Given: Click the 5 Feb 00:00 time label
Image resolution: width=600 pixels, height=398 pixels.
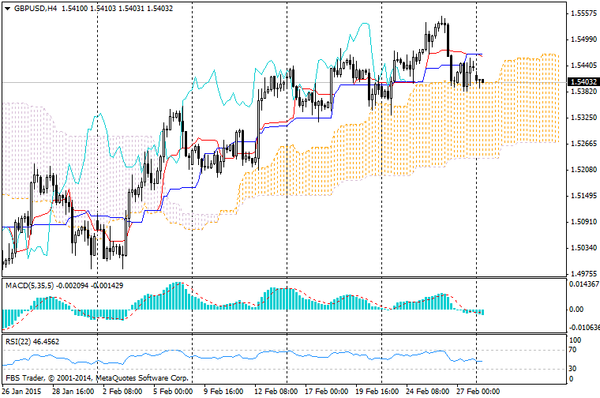Looking at the screenshot, I should (173, 391).
